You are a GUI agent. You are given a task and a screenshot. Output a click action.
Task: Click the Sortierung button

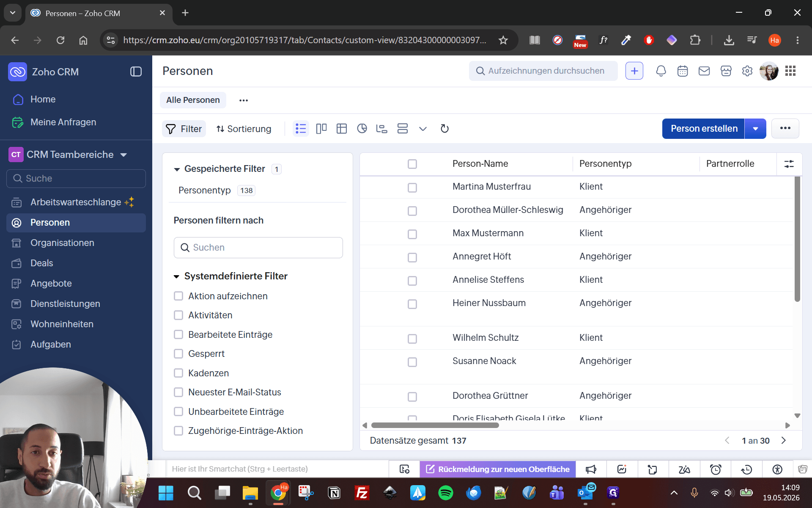(244, 129)
